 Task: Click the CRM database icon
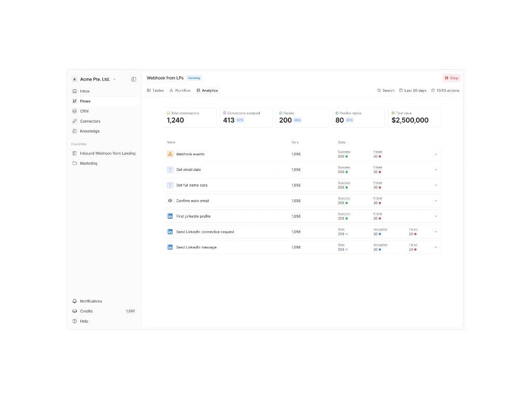click(x=75, y=111)
